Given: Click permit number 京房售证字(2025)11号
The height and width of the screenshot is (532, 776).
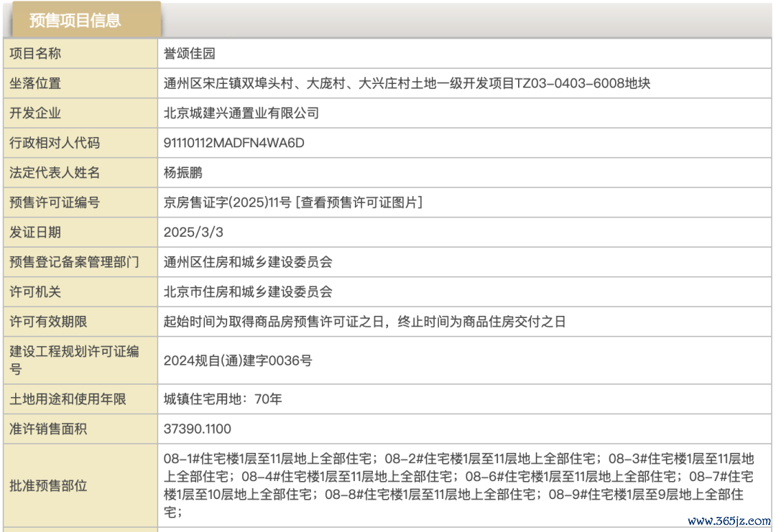Looking at the screenshot, I should [x=228, y=202].
